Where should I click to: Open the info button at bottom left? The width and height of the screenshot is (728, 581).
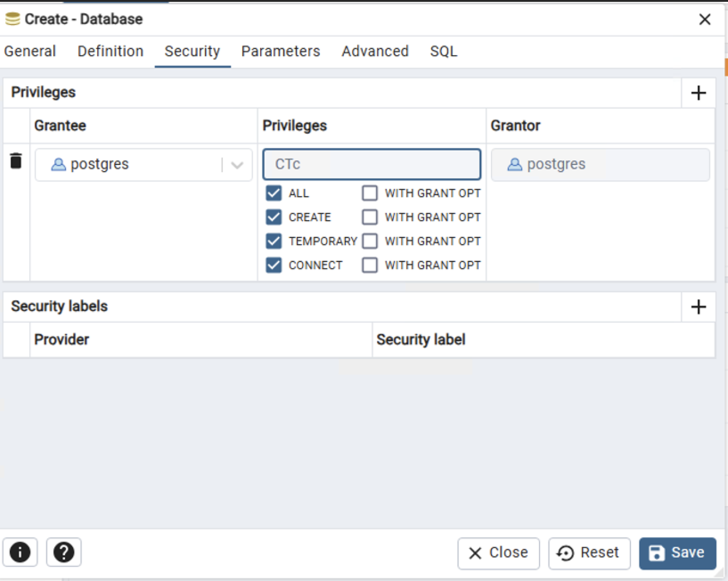point(20,552)
